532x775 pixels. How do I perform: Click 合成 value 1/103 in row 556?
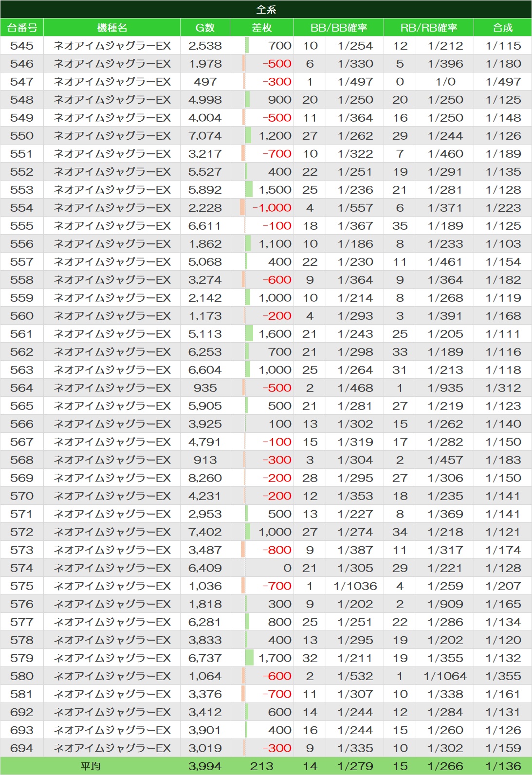pyautogui.click(x=503, y=244)
